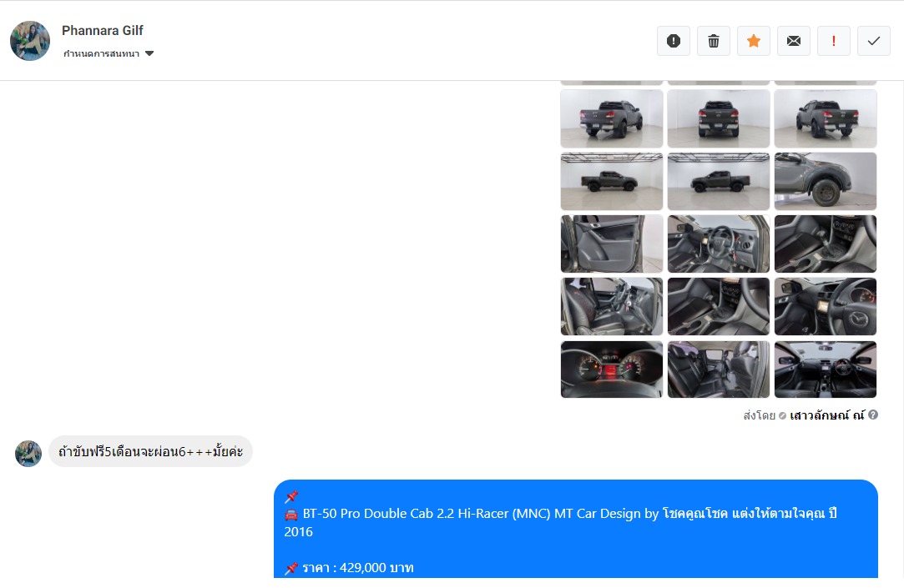The width and height of the screenshot is (904, 588).
Task: Click the help icon beside เสาวลักษณ์ sender name
Action: pyautogui.click(x=873, y=415)
